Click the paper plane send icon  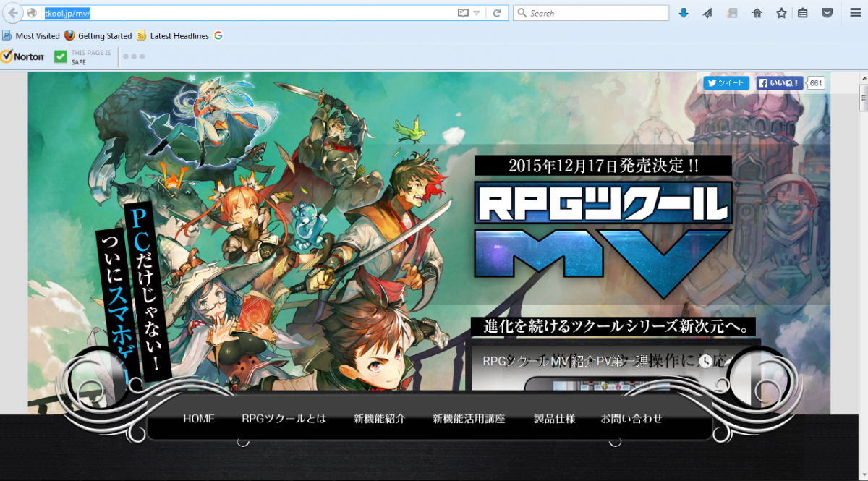(x=707, y=13)
